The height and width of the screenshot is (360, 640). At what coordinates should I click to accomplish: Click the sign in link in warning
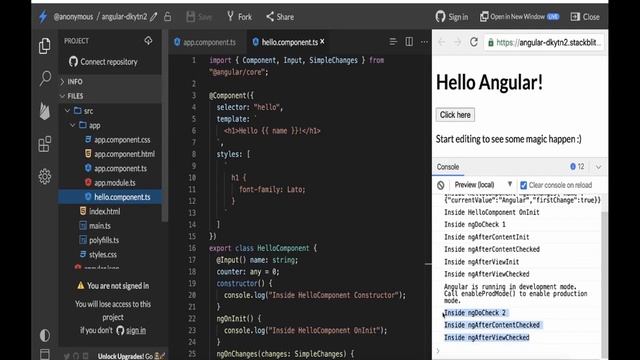tap(136, 330)
